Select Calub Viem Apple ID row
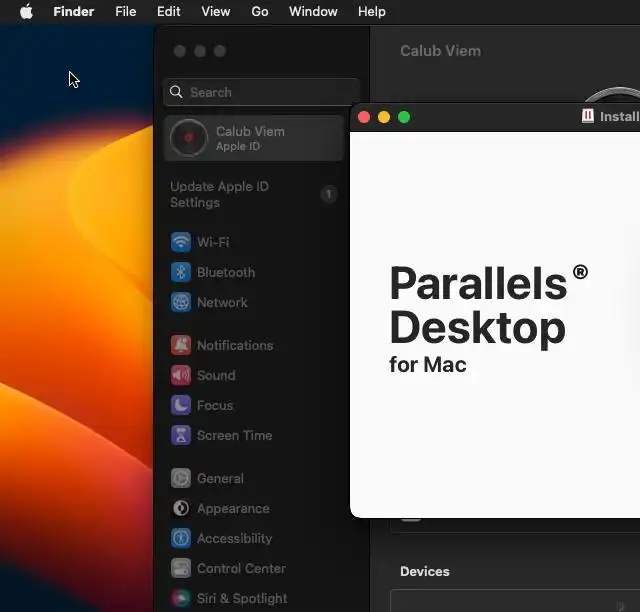This screenshot has width=640, height=612. [x=253, y=138]
